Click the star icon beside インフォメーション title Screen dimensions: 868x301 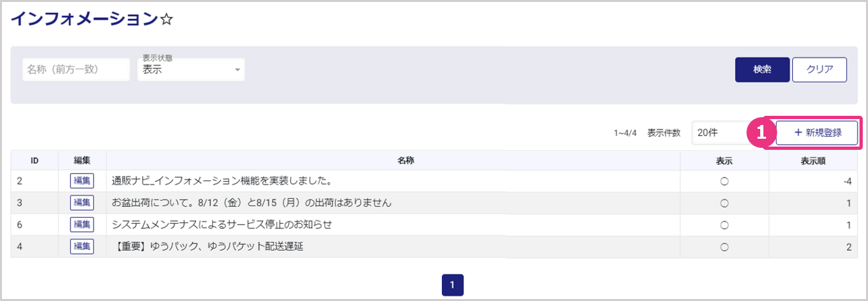coord(167,19)
